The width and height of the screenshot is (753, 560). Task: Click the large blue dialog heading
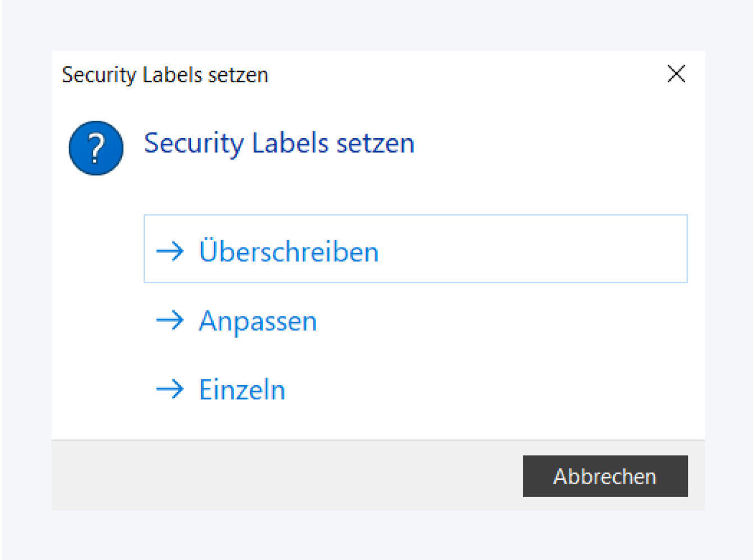point(279,143)
